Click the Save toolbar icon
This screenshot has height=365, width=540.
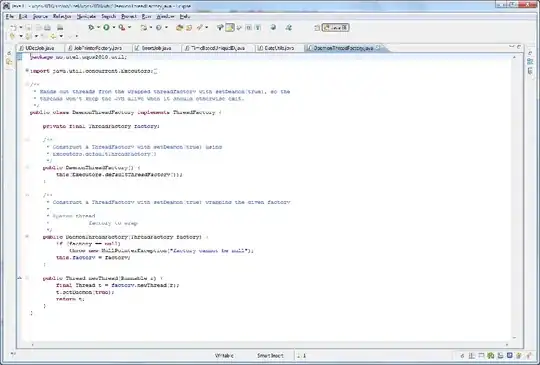click(29, 28)
